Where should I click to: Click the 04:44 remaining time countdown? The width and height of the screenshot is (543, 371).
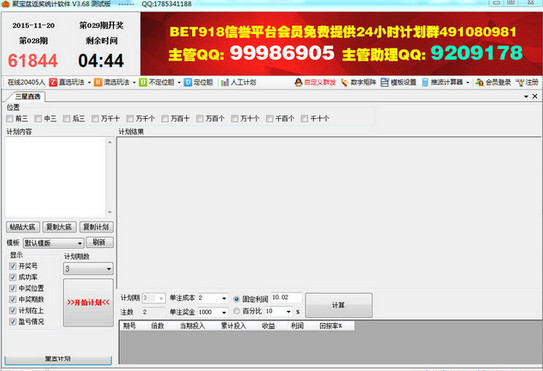[101, 61]
